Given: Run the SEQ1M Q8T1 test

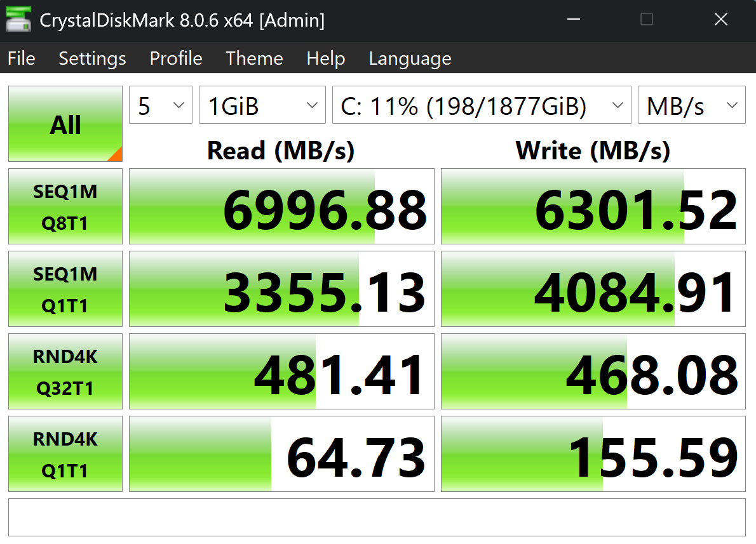Looking at the screenshot, I should 65,206.
